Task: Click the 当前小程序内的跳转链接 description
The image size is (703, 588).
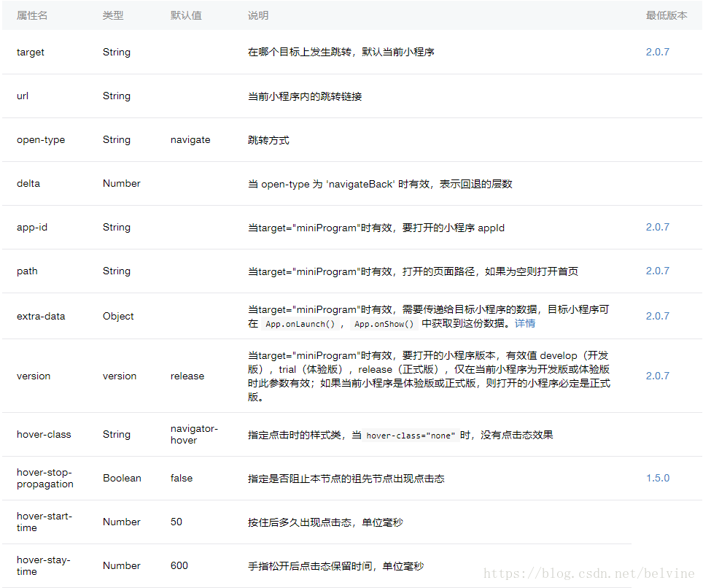Action: (x=305, y=96)
